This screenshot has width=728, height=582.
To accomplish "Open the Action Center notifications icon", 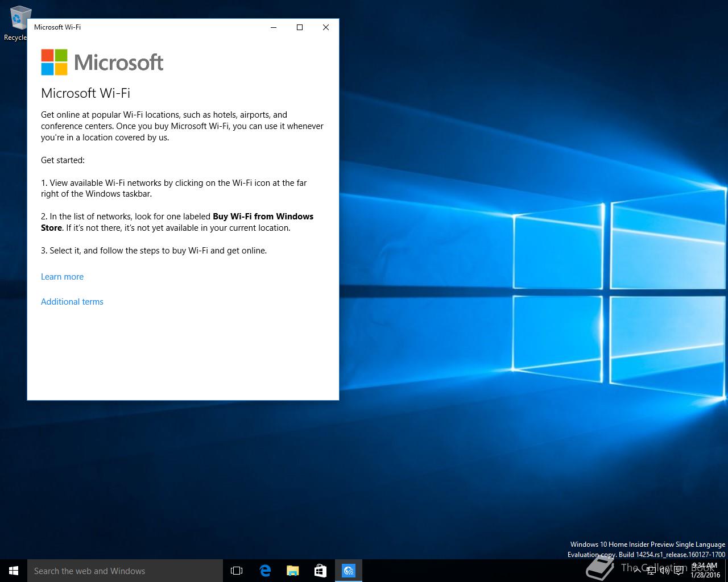I will 679,571.
